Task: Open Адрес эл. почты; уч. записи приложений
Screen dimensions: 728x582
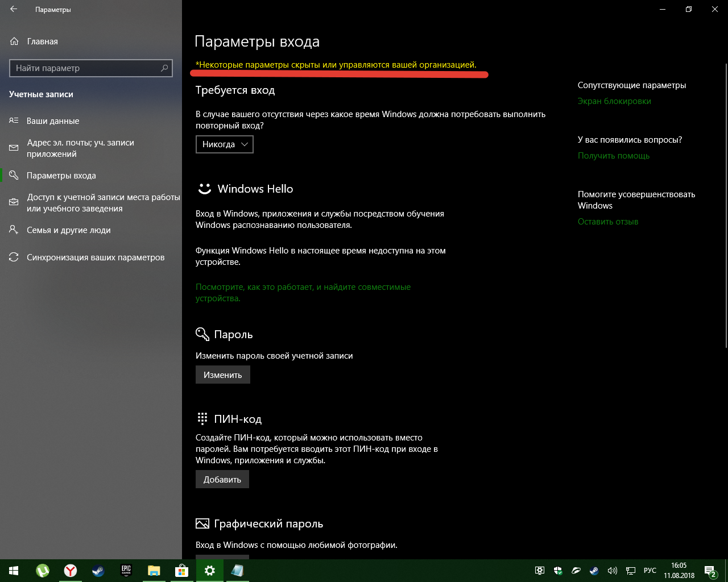Action: pyautogui.click(x=91, y=148)
